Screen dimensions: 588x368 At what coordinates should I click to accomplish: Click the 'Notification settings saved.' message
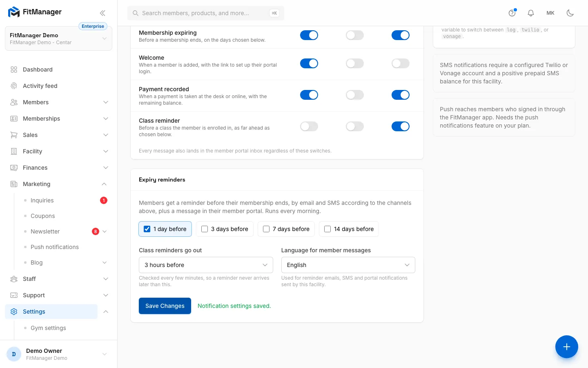[x=234, y=306]
